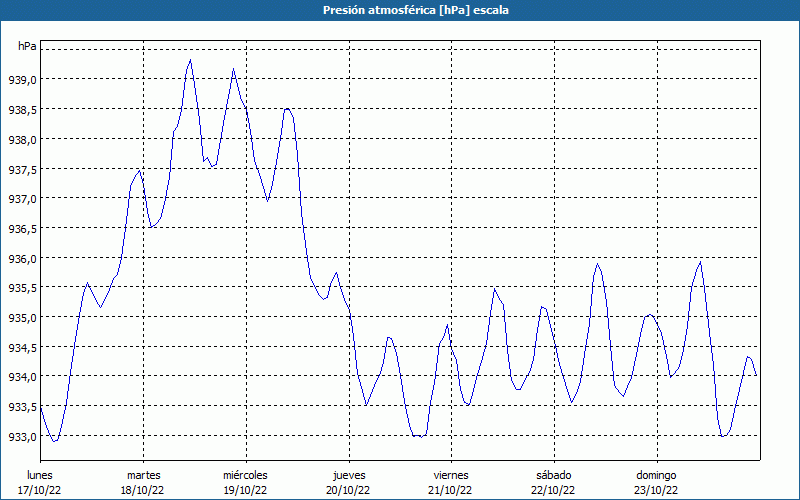Click the 'lunes' day label

coord(40,475)
